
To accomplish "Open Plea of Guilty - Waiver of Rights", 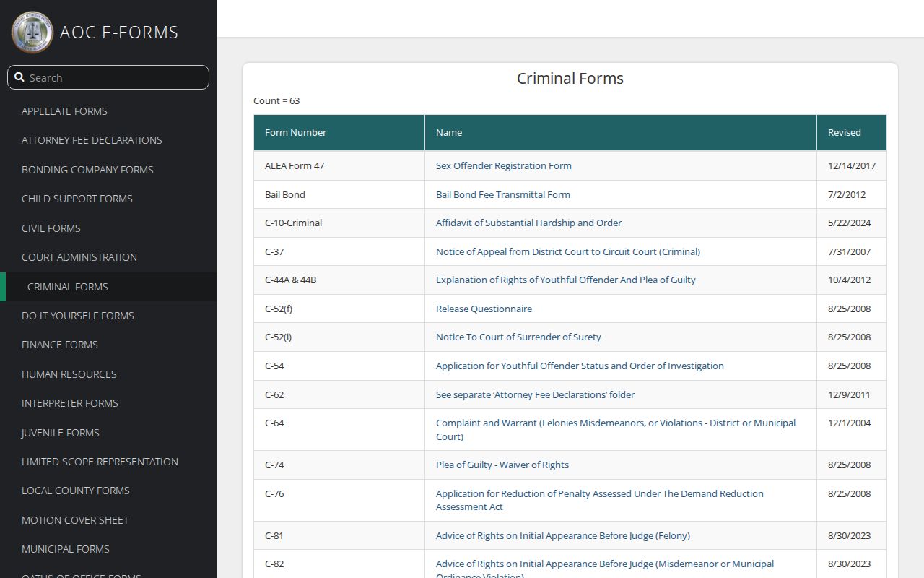I will coord(502,465).
